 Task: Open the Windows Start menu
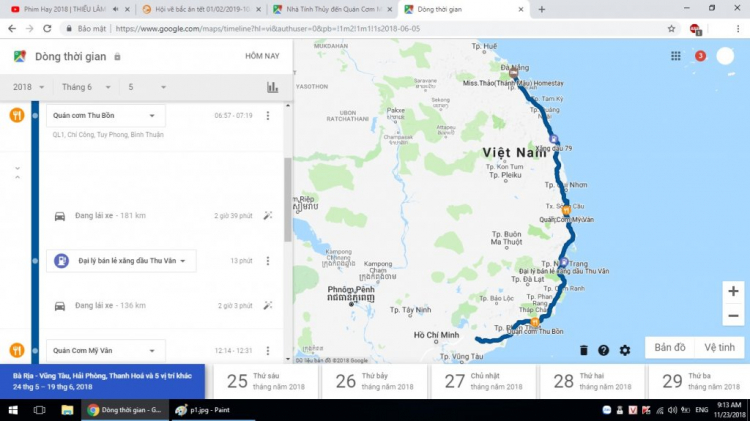tap(13, 410)
